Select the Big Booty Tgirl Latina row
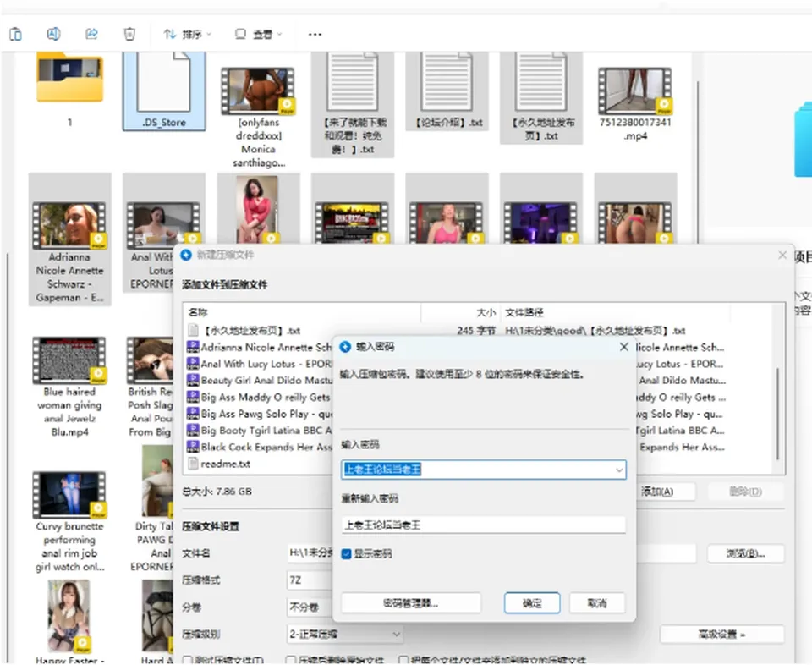The height and width of the screenshot is (665, 812). pos(259,431)
